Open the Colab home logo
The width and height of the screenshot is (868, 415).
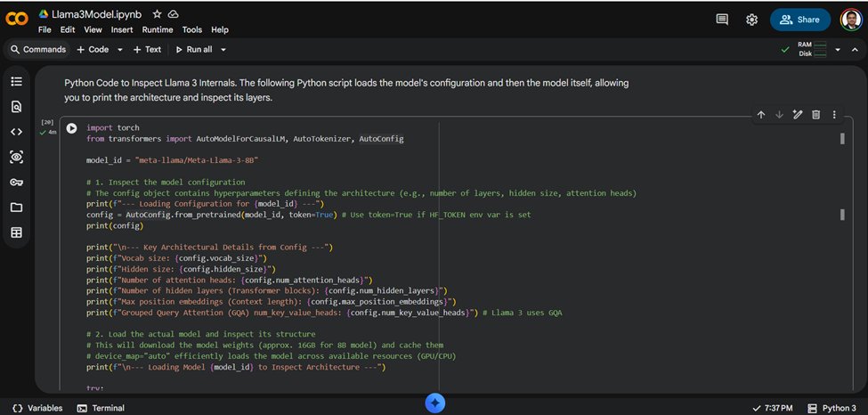(x=17, y=20)
